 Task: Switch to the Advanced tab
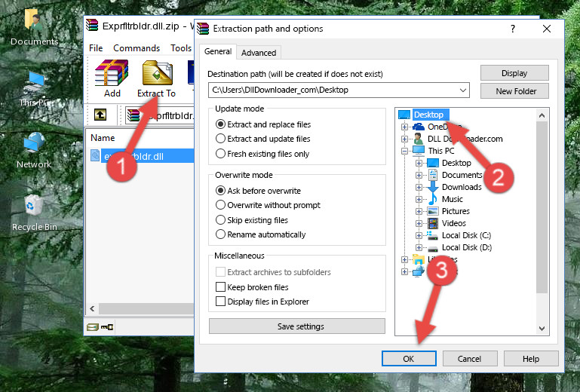coord(259,53)
